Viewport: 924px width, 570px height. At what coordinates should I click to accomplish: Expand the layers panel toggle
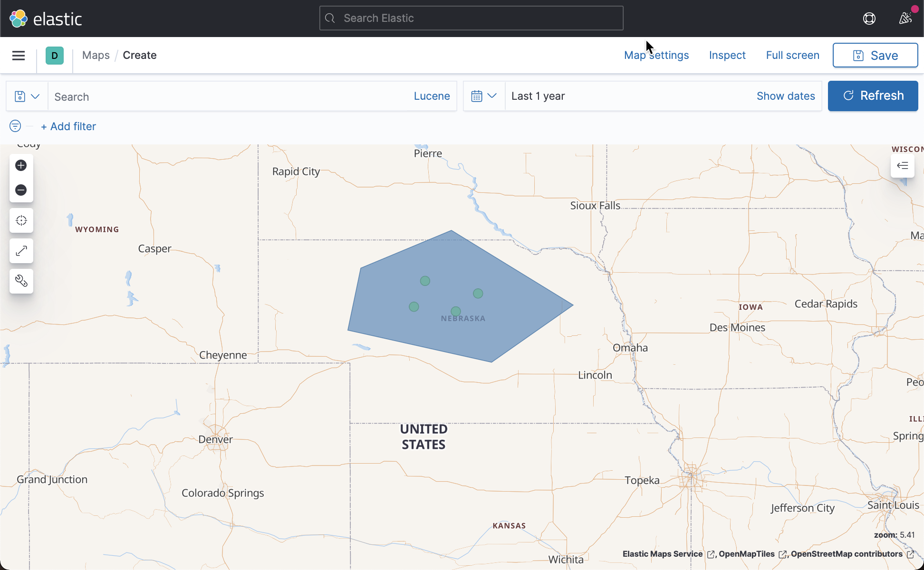click(902, 165)
